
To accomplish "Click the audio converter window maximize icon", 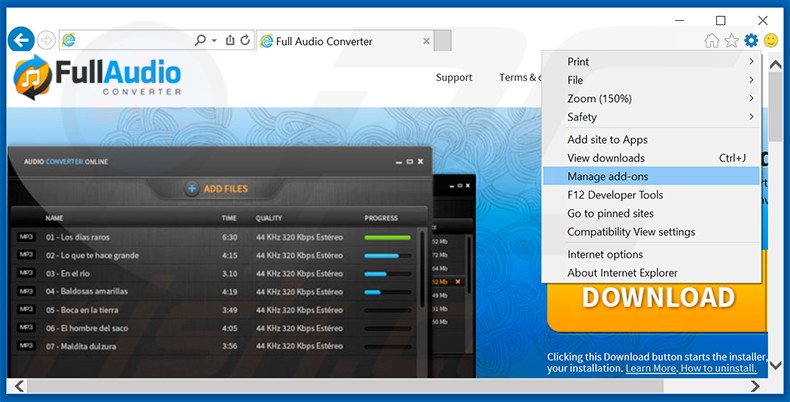I will click(x=410, y=162).
